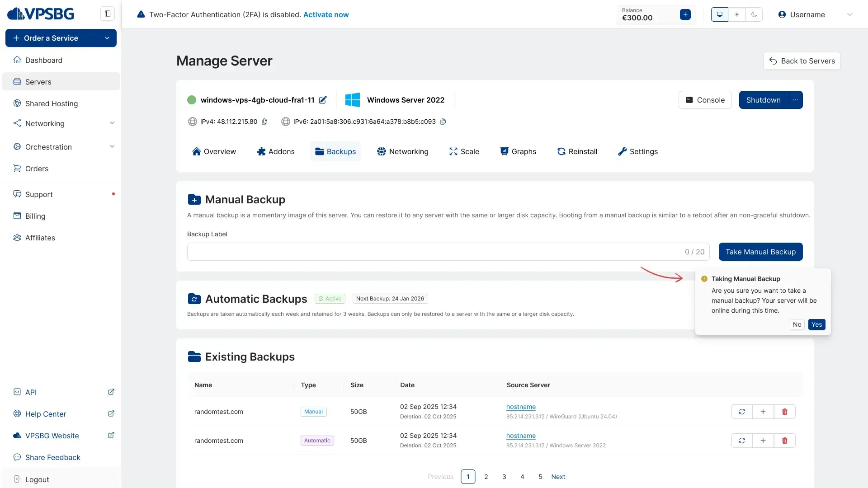
Task: Confirm backup by clicking Yes
Action: click(x=816, y=324)
